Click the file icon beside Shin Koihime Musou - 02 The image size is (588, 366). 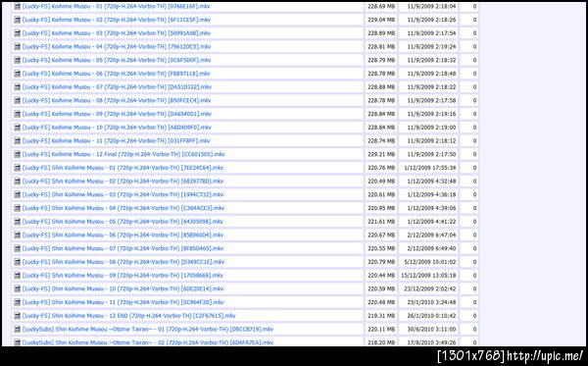point(18,181)
